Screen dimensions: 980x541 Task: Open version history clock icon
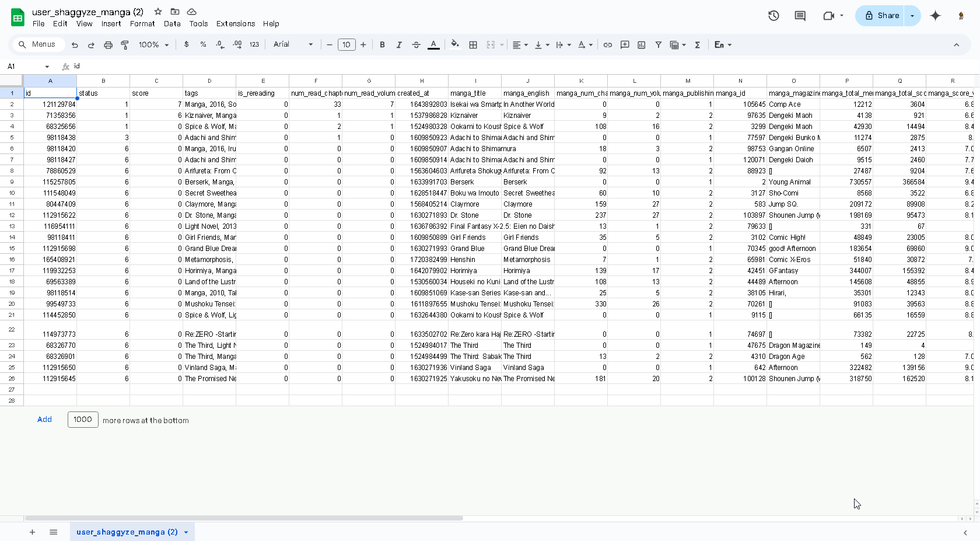773,16
